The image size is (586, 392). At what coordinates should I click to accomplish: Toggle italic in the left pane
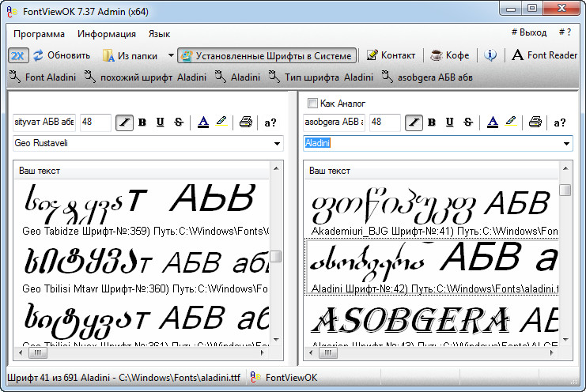[x=124, y=122]
